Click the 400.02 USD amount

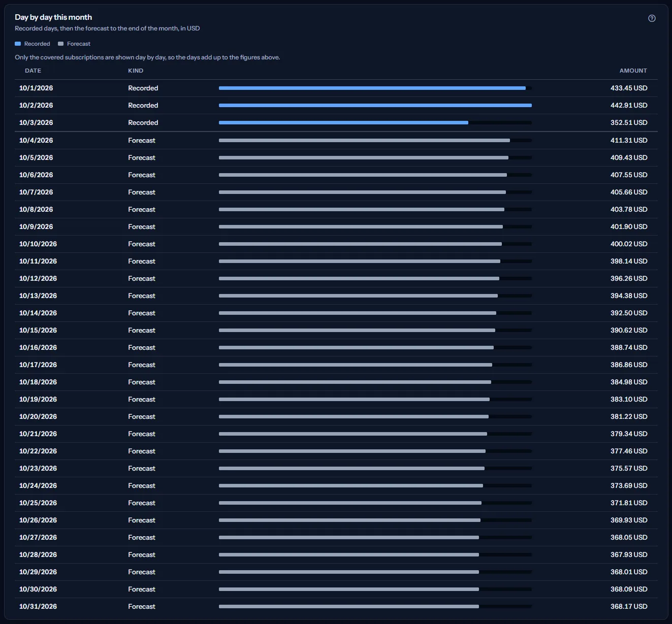tap(629, 244)
